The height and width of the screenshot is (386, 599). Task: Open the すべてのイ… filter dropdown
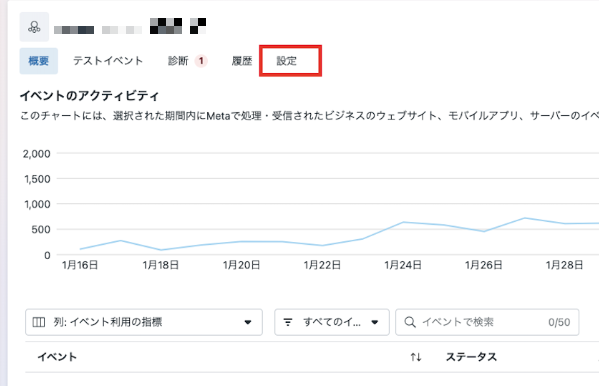tap(332, 322)
